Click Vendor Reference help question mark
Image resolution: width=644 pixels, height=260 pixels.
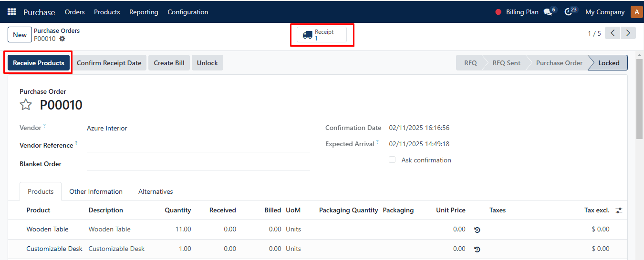[x=76, y=143]
